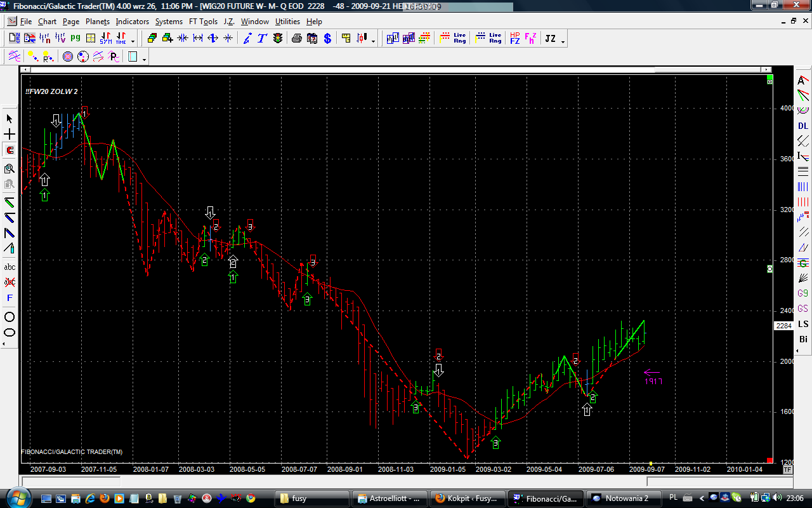Click the traffic light icon in the toolbar

pyautogui.click(x=278, y=39)
